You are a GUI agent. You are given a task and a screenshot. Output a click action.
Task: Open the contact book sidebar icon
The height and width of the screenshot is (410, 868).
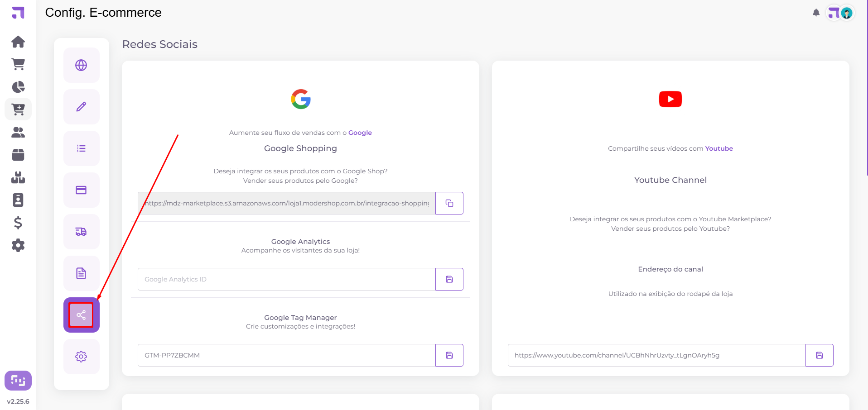point(18,200)
